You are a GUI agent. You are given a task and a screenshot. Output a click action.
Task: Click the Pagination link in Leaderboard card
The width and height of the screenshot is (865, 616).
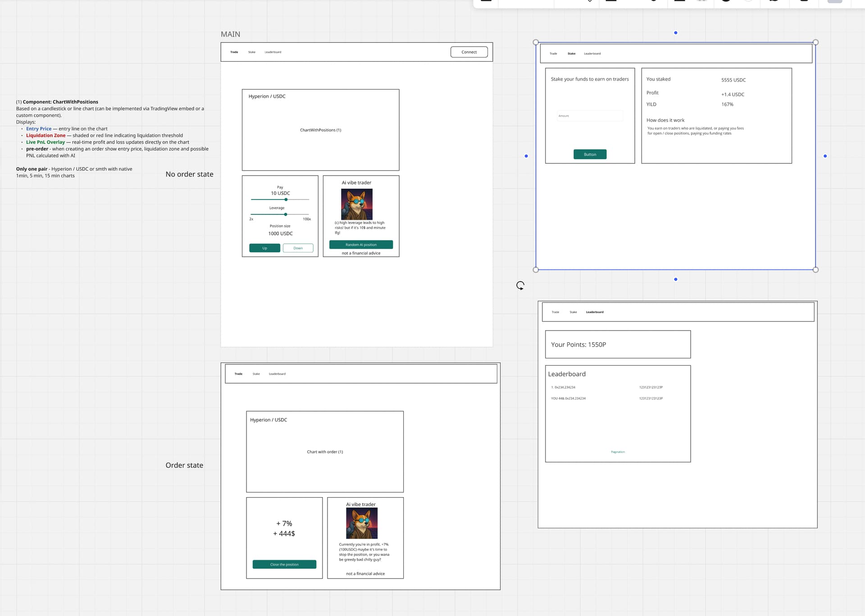coord(618,452)
